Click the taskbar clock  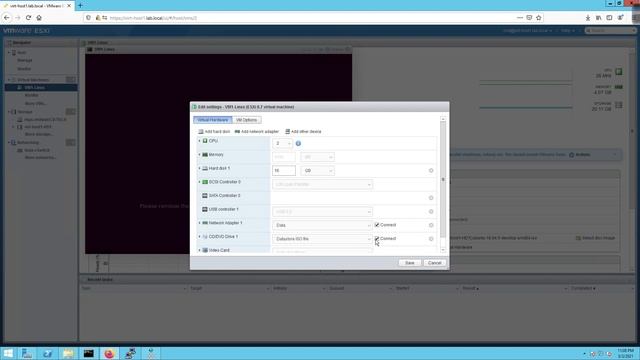click(625, 353)
